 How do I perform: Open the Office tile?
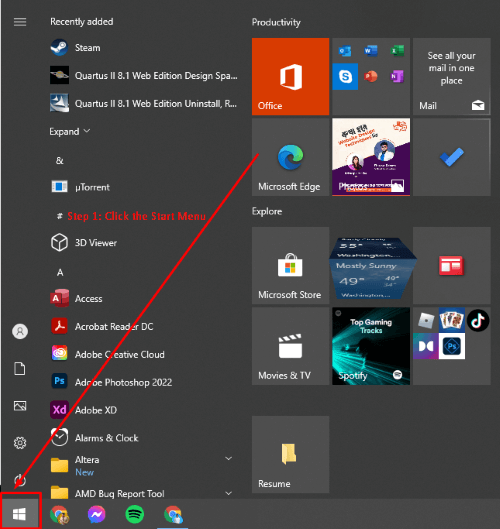[290, 77]
